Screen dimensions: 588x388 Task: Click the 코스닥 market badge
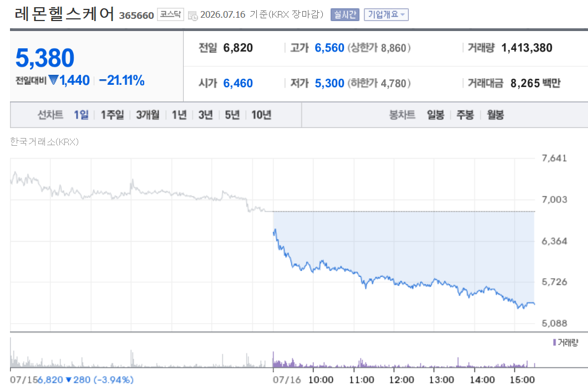(171, 14)
